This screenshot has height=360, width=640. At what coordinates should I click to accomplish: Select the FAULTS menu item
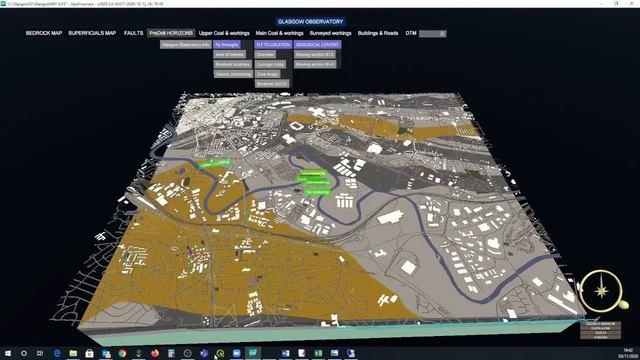coord(133,33)
